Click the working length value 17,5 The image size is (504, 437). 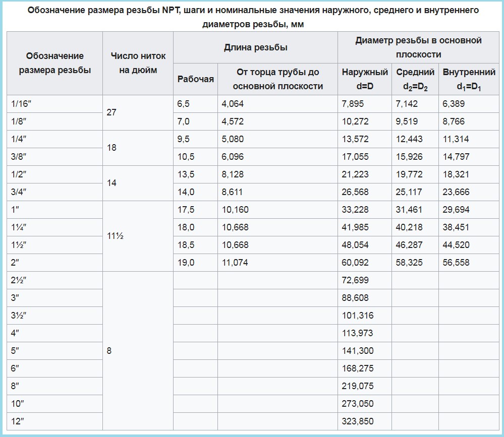[x=186, y=210]
